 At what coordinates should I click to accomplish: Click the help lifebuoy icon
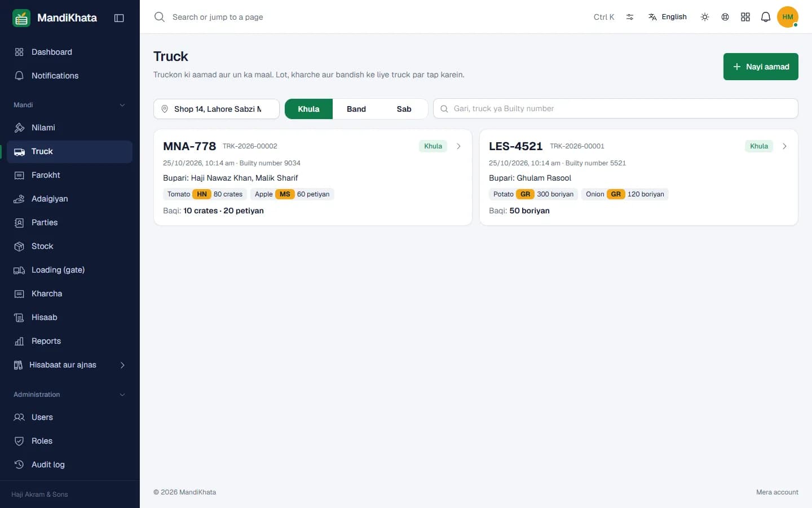point(725,17)
